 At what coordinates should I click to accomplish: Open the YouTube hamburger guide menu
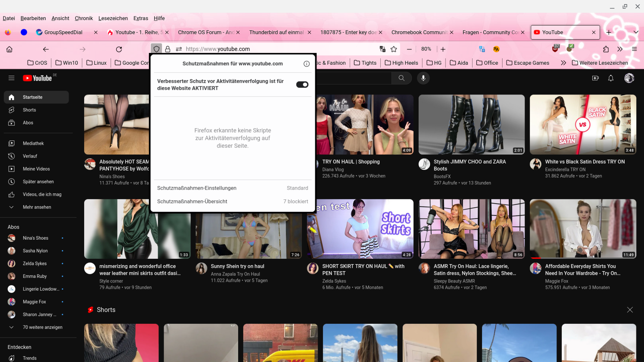point(11,78)
